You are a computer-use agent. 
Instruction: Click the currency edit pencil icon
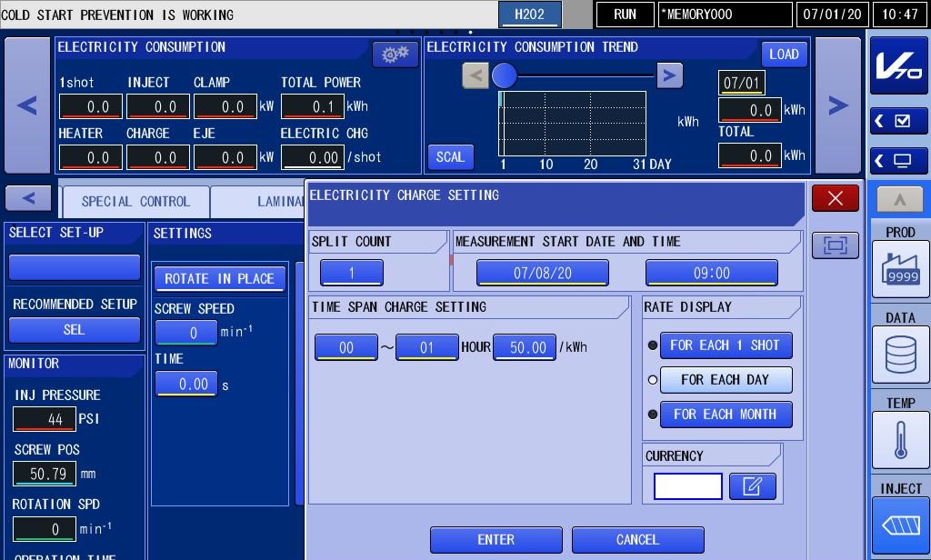752,486
